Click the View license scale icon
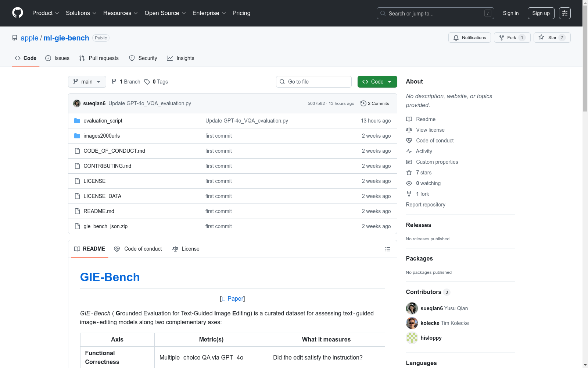Viewport: 588px width, 368px height. point(409,130)
